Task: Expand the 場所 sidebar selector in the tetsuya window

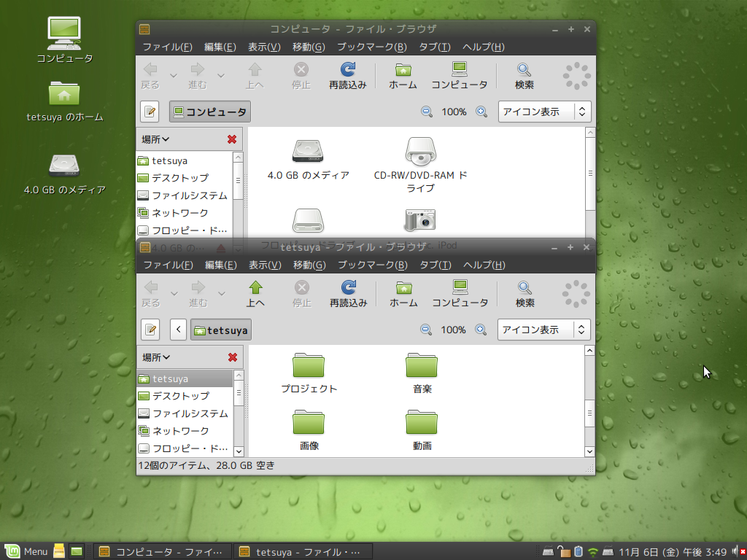Action: point(156,357)
